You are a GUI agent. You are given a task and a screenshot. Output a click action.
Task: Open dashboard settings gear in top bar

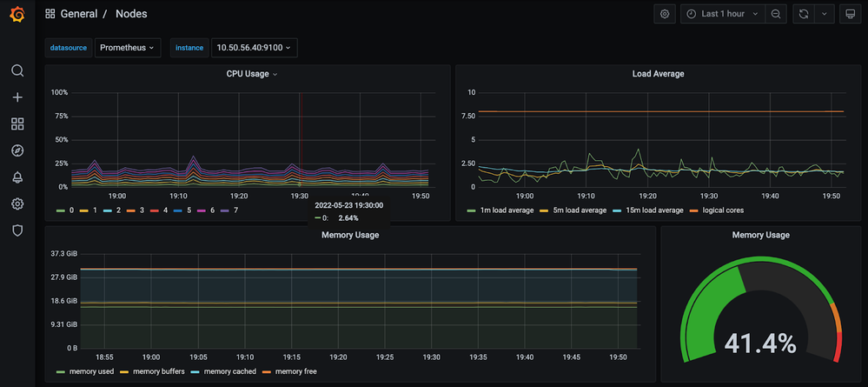[665, 14]
